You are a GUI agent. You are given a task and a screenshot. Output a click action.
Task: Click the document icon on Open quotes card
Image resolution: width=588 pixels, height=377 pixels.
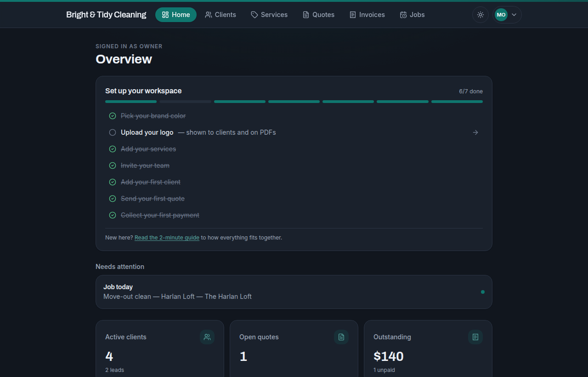341,337
